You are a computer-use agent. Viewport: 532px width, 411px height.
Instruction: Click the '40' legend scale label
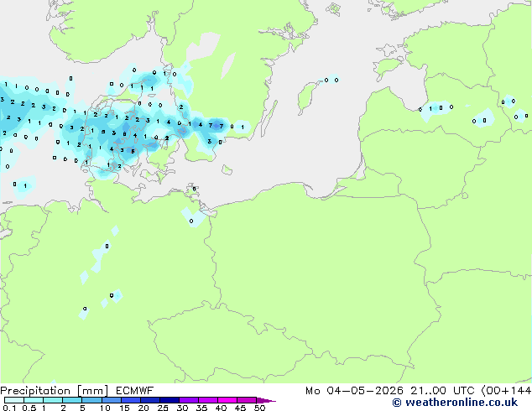pyautogui.click(x=221, y=408)
